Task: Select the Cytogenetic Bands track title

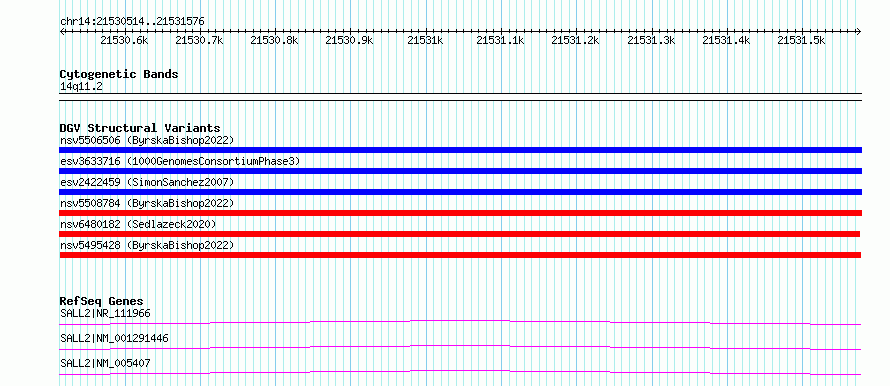Action: (119, 74)
